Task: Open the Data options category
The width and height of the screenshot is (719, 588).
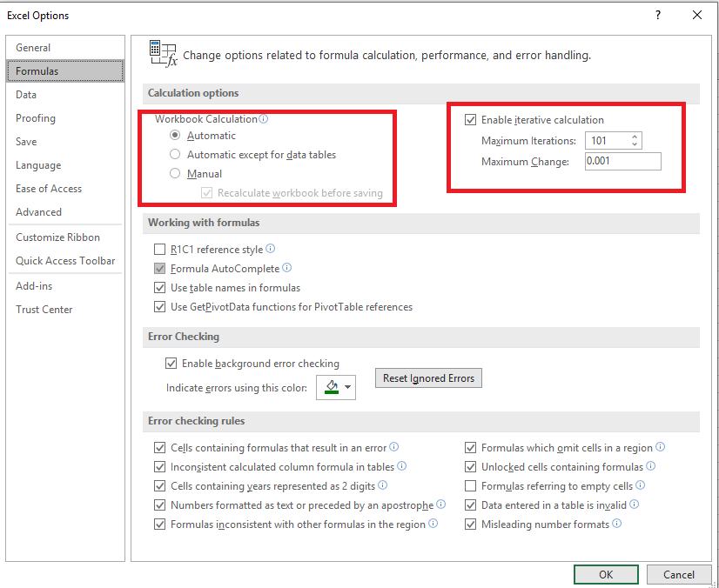Action: pos(65,95)
